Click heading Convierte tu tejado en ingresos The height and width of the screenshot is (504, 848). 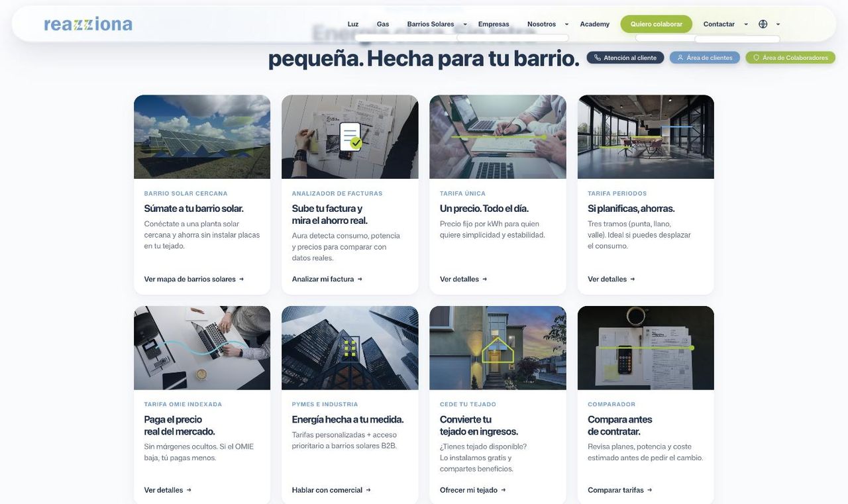(479, 425)
